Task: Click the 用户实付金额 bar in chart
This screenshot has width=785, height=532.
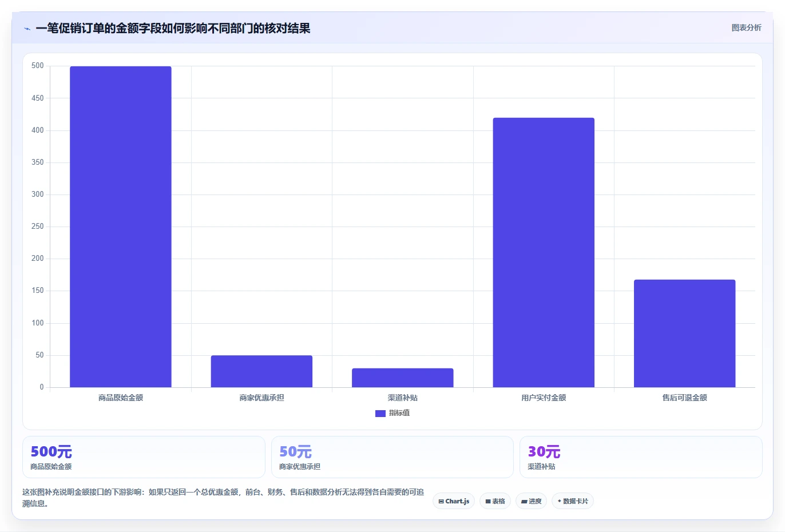Action: pyautogui.click(x=544, y=252)
